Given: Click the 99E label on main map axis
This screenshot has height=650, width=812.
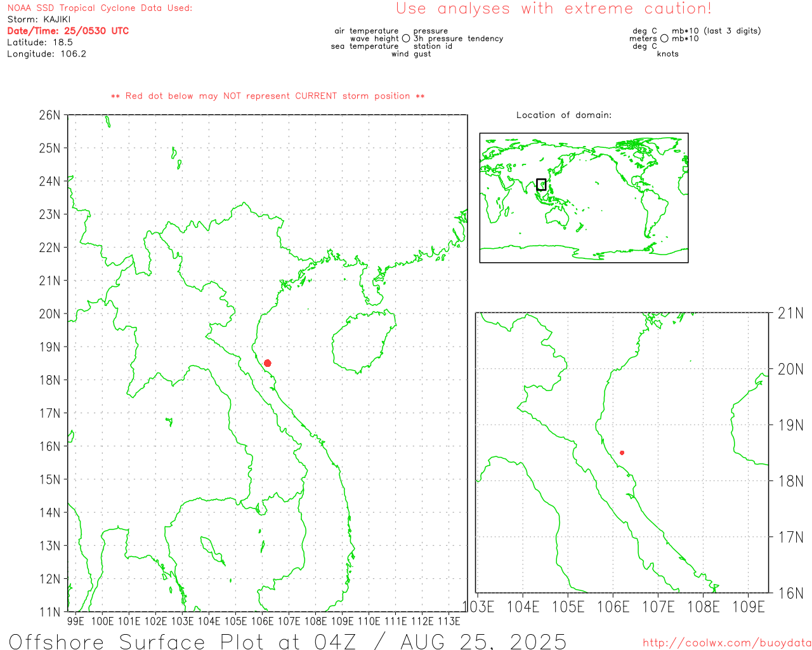Looking at the screenshot, I should (x=75, y=621).
